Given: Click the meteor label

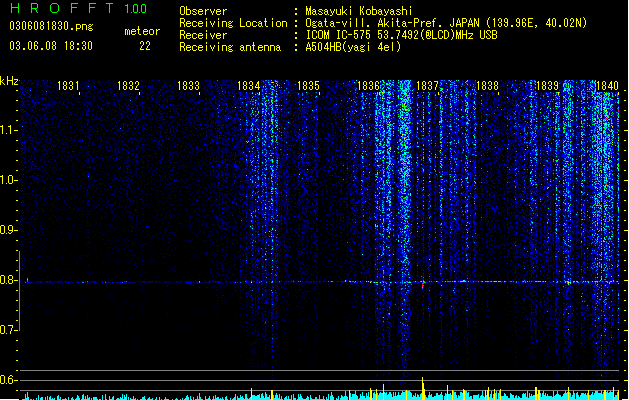Looking at the screenshot, I should tap(142, 31).
